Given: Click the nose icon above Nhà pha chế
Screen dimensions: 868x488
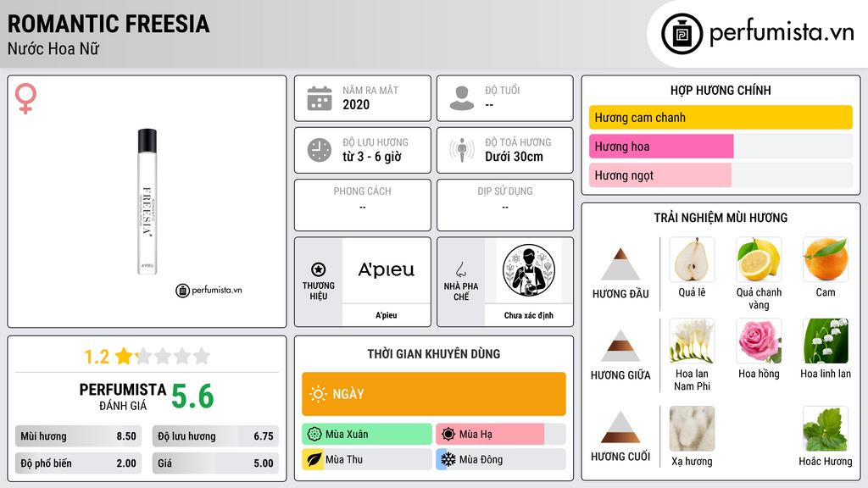Looking at the screenshot, I should pos(460,269).
